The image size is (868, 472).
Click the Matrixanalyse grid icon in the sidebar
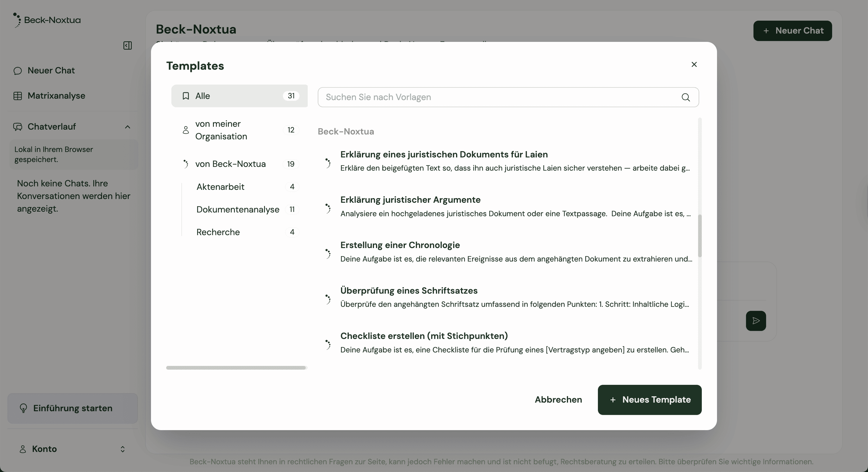[x=18, y=96]
